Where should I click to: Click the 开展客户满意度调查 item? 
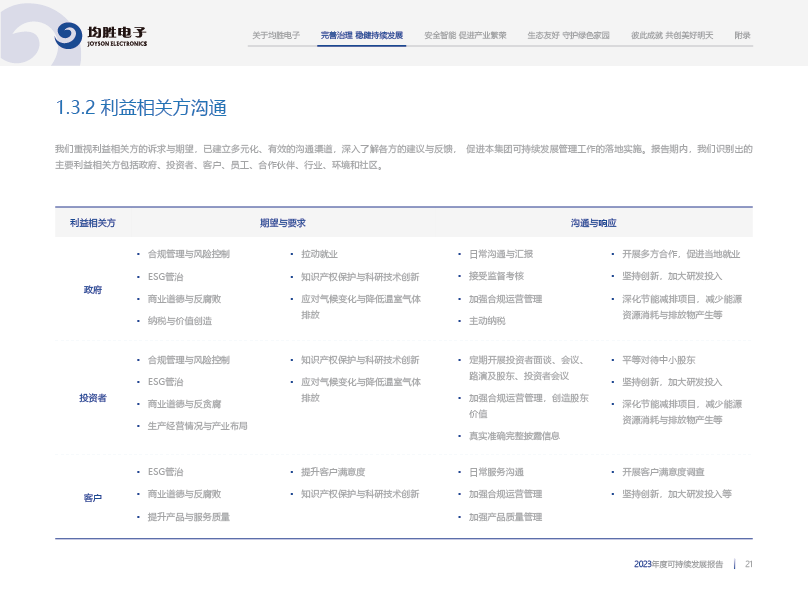(663, 471)
